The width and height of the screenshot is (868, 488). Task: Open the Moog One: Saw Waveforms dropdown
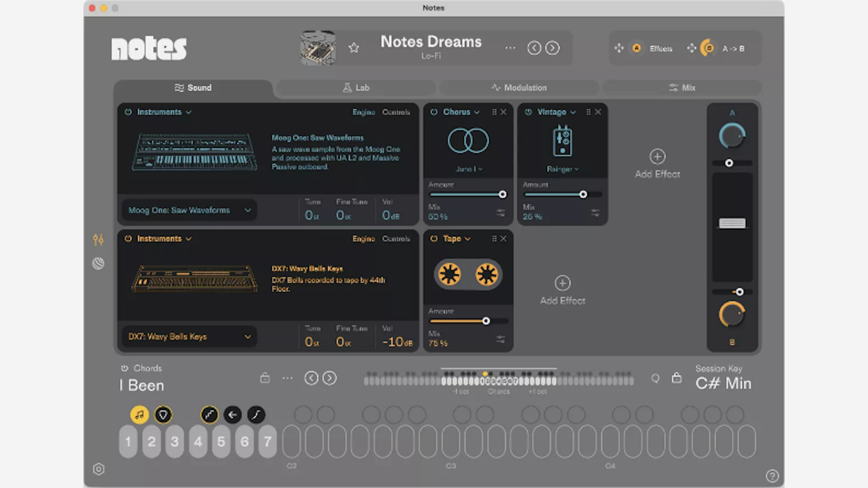click(x=189, y=210)
